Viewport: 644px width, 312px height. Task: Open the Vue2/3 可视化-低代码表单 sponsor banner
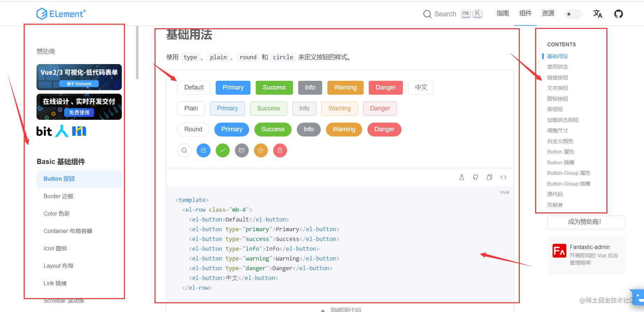pyautogui.click(x=79, y=77)
